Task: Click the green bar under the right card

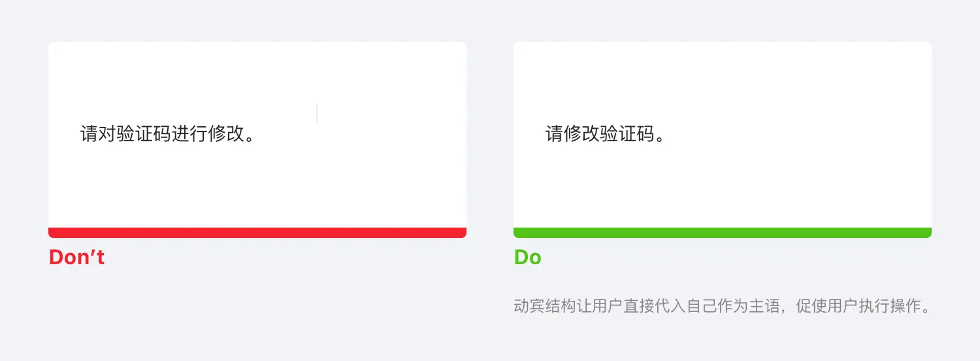Action: pyautogui.click(x=722, y=233)
